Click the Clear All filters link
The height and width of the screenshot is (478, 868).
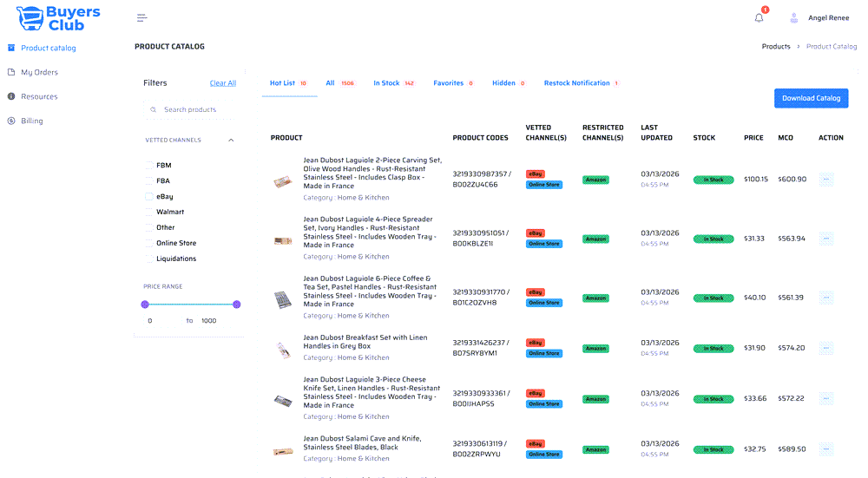pos(222,83)
